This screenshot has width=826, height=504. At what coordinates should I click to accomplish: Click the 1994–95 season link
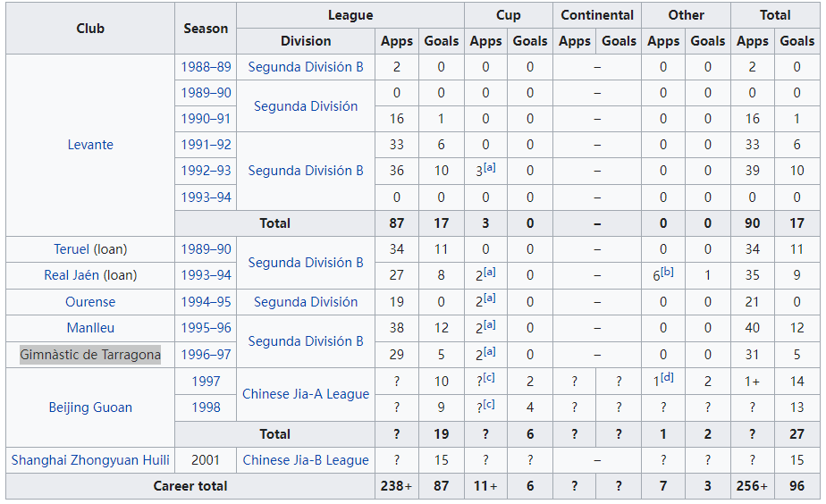[x=206, y=302]
